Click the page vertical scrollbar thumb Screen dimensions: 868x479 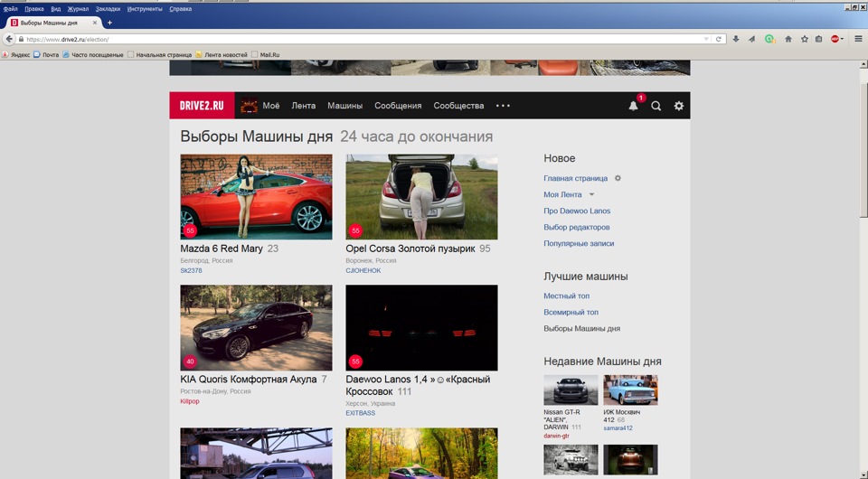863,150
